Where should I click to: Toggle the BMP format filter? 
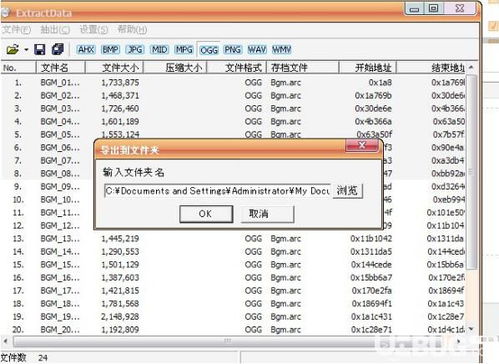[x=110, y=50]
